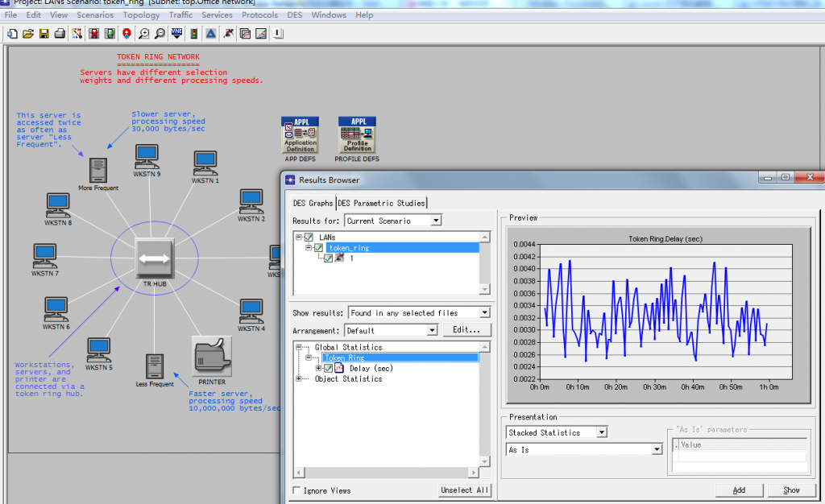This screenshot has height=504, width=825.
Task: Select the PRINTER node icon
Action: tap(212, 355)
